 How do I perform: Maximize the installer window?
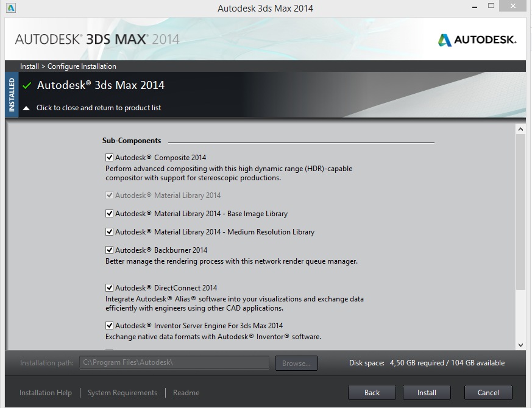491,5
